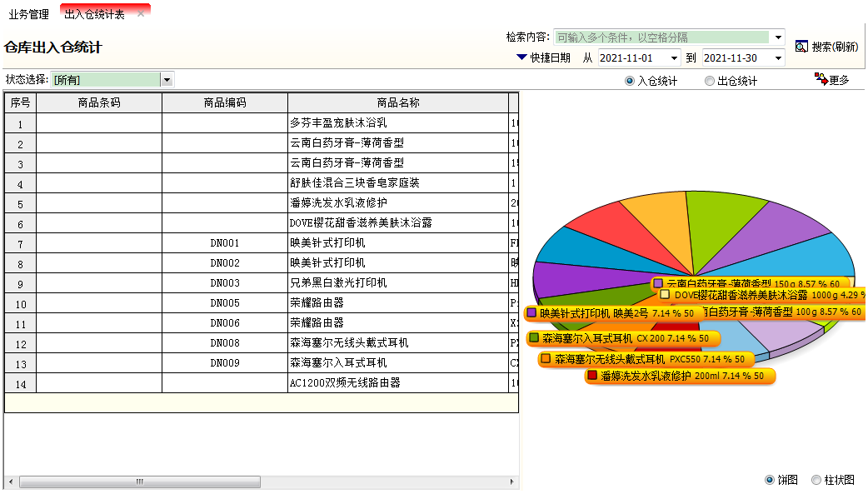Viewport: 868px width, 494px height.
Task: Click the 商品编码 column header
Action: (x=225, y=102)
